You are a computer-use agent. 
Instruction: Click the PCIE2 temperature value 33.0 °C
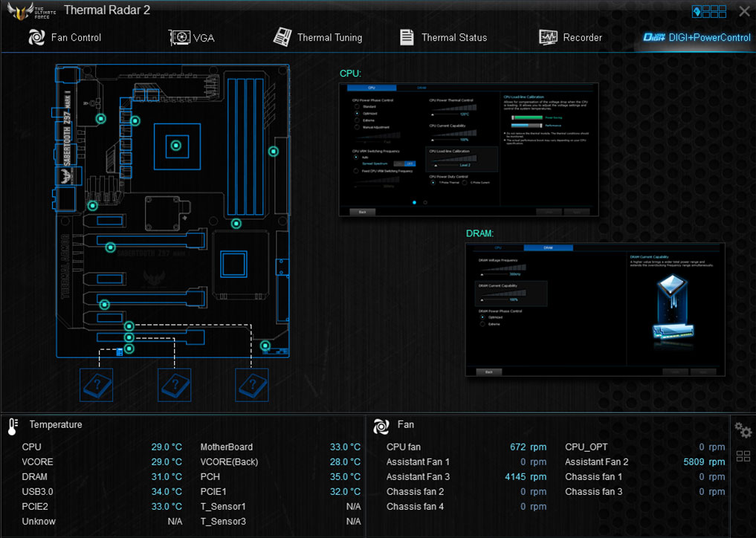167,507
